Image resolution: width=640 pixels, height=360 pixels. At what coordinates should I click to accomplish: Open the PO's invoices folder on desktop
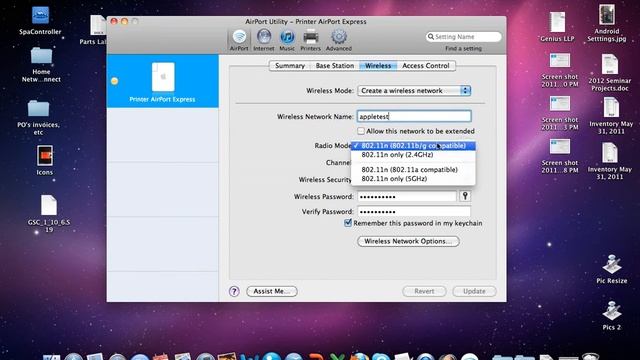pos(38,117)
